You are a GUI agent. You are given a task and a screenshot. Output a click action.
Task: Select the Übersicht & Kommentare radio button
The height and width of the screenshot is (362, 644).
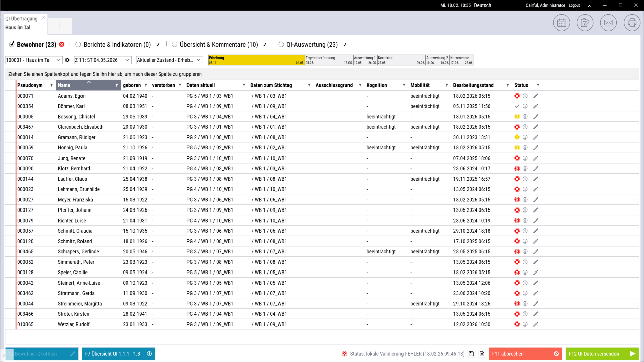(x=174, y=44)
